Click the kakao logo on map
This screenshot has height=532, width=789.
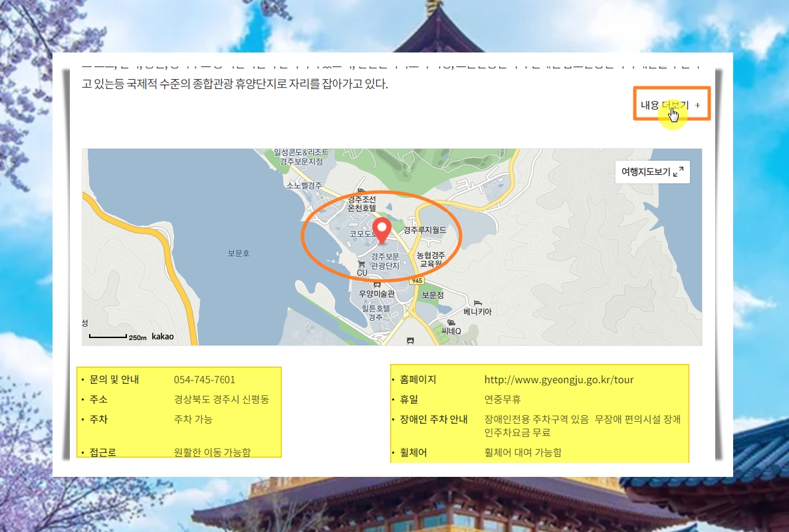pos(163,336)
